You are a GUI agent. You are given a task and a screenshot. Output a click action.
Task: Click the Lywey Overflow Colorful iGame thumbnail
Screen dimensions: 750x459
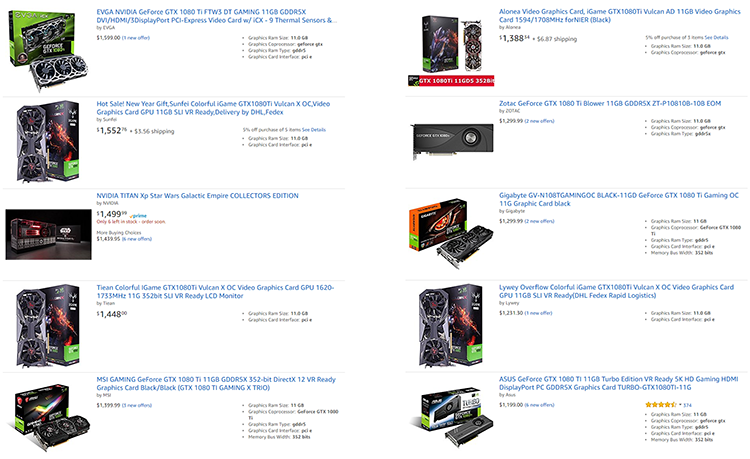point(451,325)
